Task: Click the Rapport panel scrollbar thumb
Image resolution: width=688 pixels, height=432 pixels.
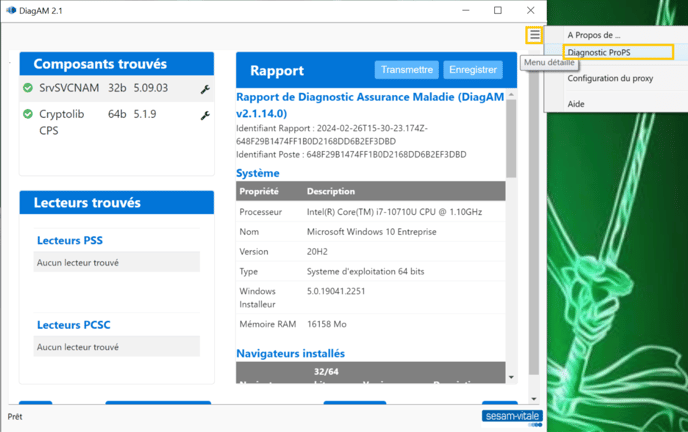Action: point(511,138)
